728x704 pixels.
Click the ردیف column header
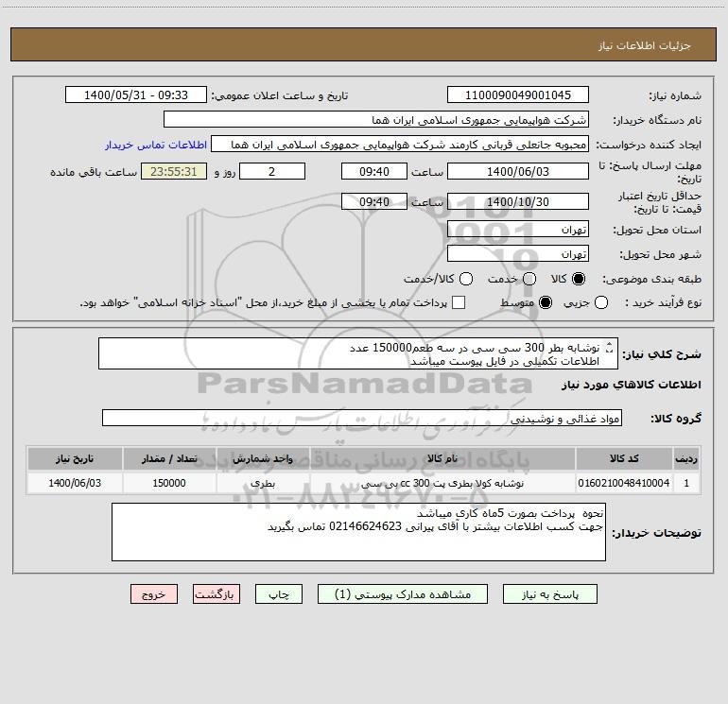point(686,458)
